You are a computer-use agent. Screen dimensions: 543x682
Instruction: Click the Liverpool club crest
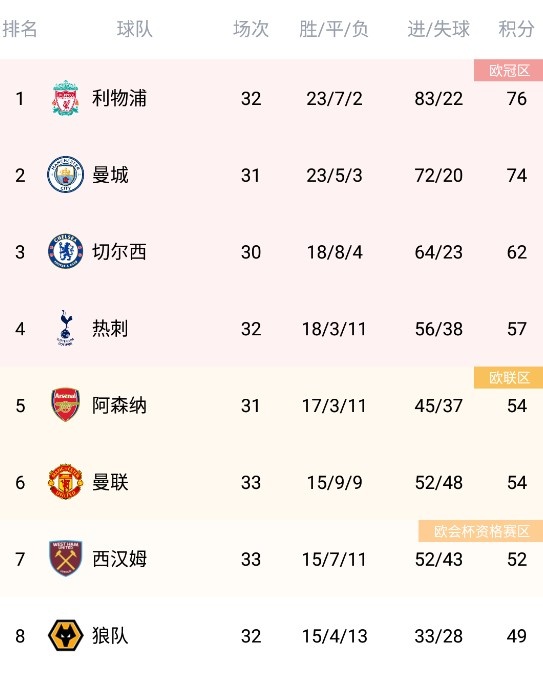[65, 98]
